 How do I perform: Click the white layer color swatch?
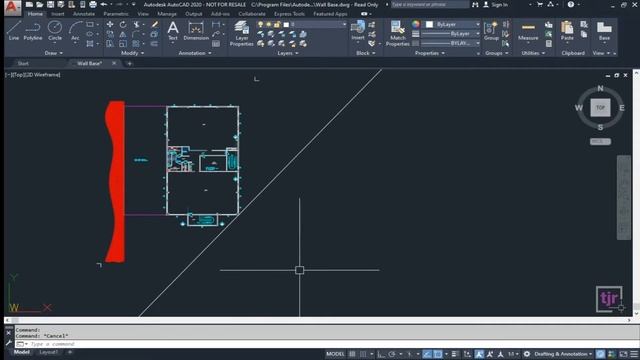[286, 24]
